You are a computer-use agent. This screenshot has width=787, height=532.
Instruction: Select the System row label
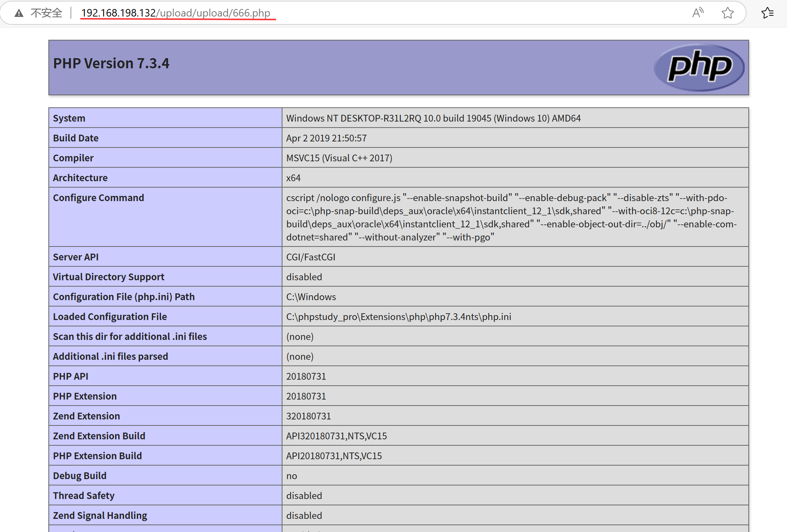tap(69, 118)
